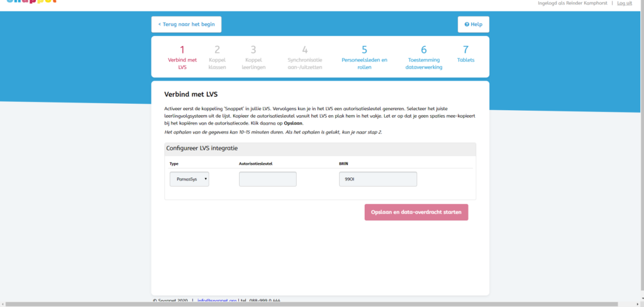Go to step 7 'Tablets'

coord(465,54)
